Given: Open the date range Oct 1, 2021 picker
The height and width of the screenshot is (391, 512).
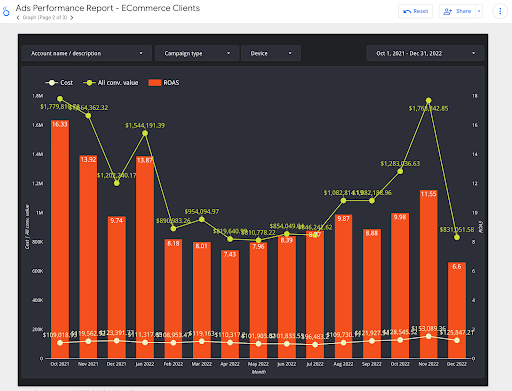Looking at the screenshot, I should [425, 53].
